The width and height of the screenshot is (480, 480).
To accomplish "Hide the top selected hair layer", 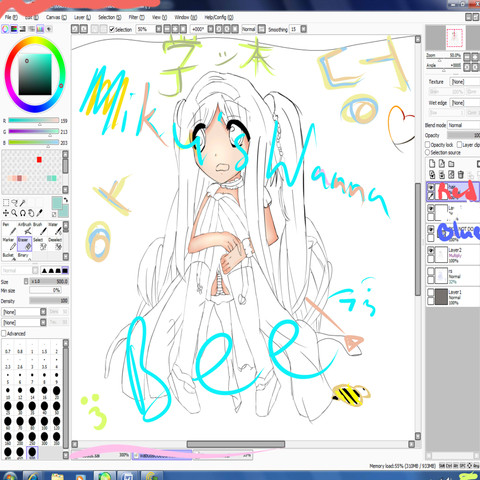I will 431,188.
